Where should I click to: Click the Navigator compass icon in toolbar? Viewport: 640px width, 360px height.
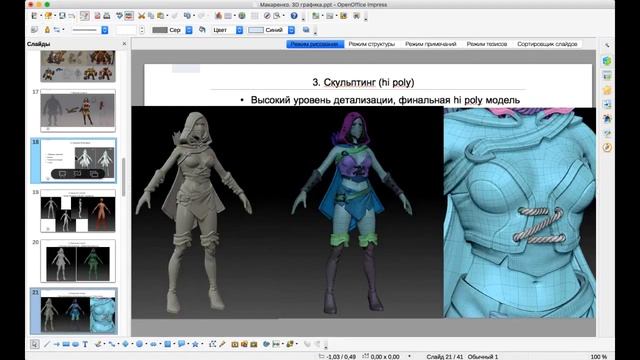coord(267,16)
